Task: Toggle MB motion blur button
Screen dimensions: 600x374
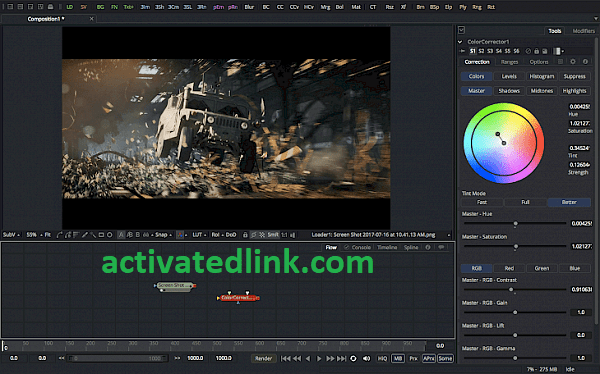Action: tap(398, 358)
